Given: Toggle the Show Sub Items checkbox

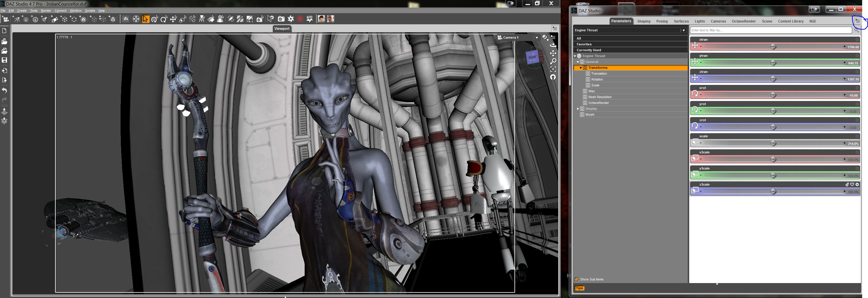Looking at the screenshot, I should 577,280.
